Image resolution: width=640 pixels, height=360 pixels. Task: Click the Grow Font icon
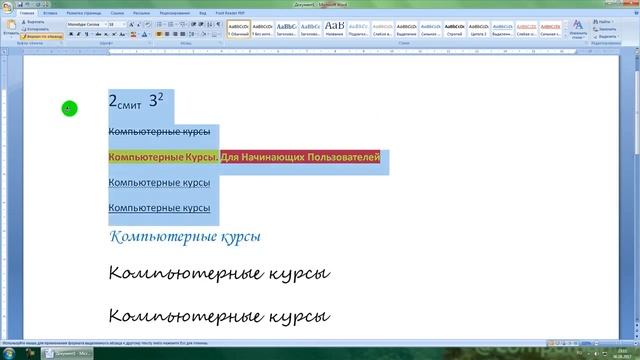[131, 24]
